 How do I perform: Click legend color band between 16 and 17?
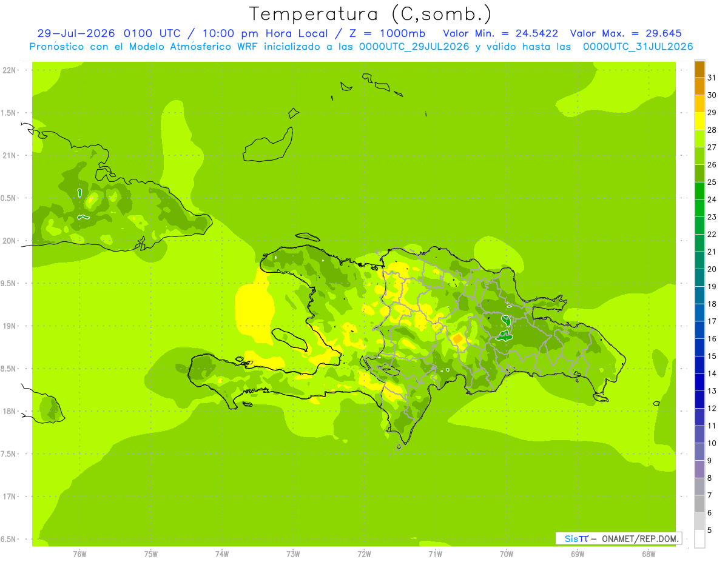pos(699,330)
